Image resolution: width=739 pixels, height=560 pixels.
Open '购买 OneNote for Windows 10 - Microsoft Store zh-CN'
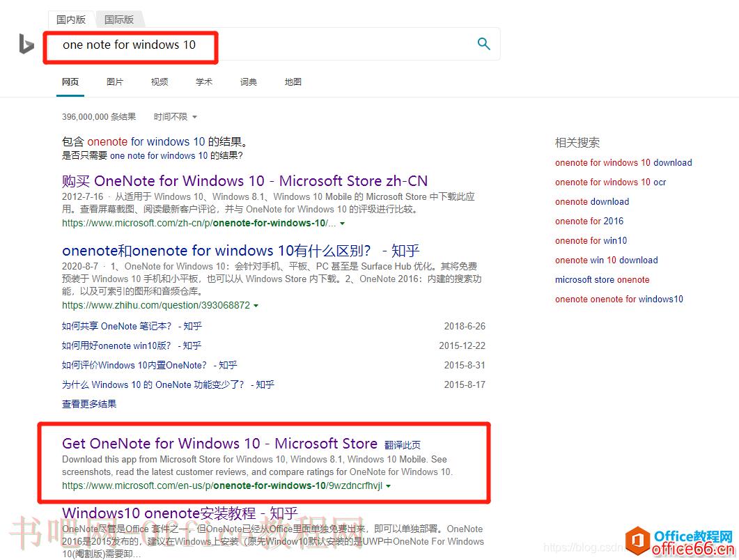pos(244,181)
